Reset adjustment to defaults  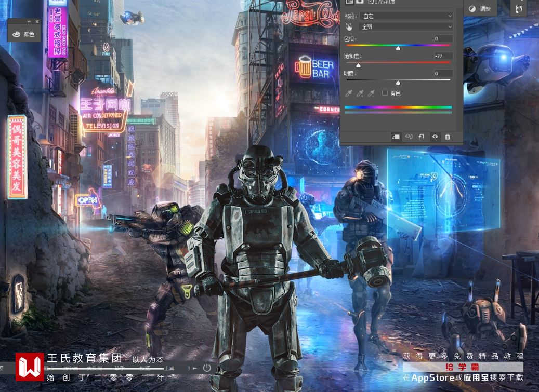click(422, 137)
